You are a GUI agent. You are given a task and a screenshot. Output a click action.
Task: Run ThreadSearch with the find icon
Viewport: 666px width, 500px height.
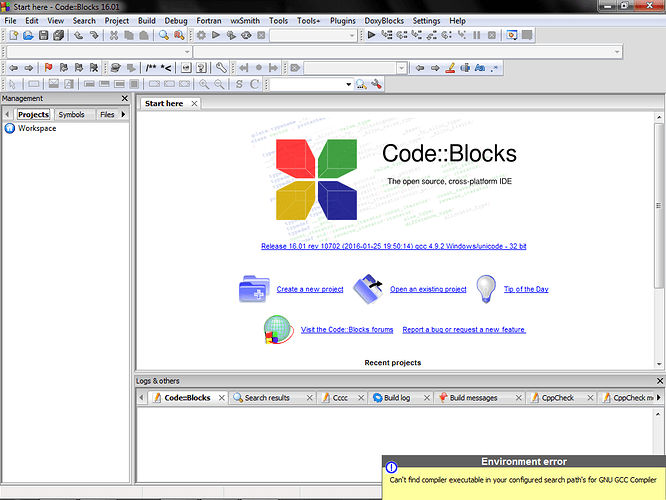coord(361,84)
